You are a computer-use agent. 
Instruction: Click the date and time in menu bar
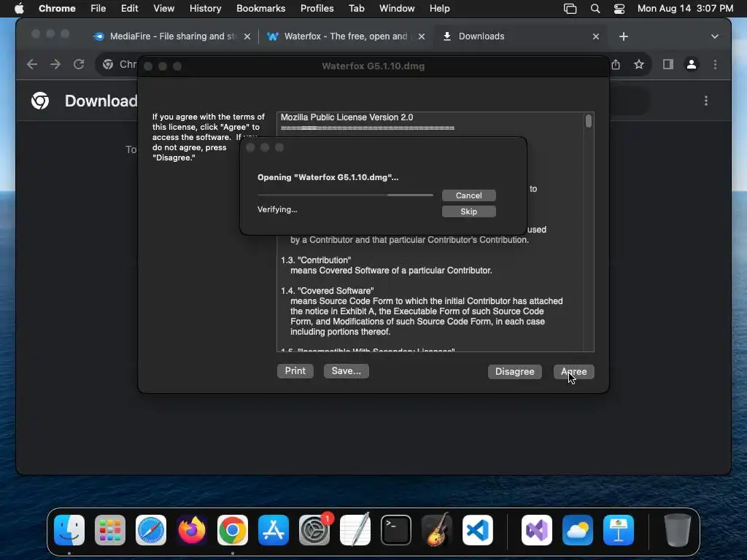click(x=685, y=9)
